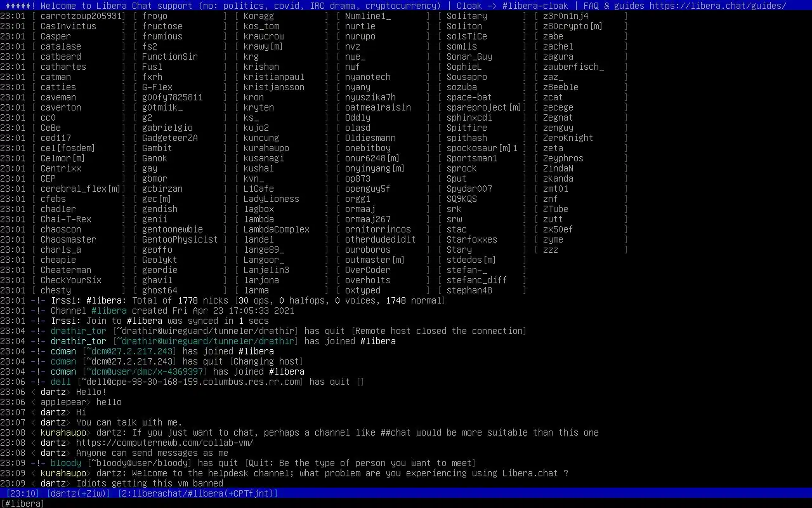Select nick FunctionSir in the nick list

coord(170,57)
